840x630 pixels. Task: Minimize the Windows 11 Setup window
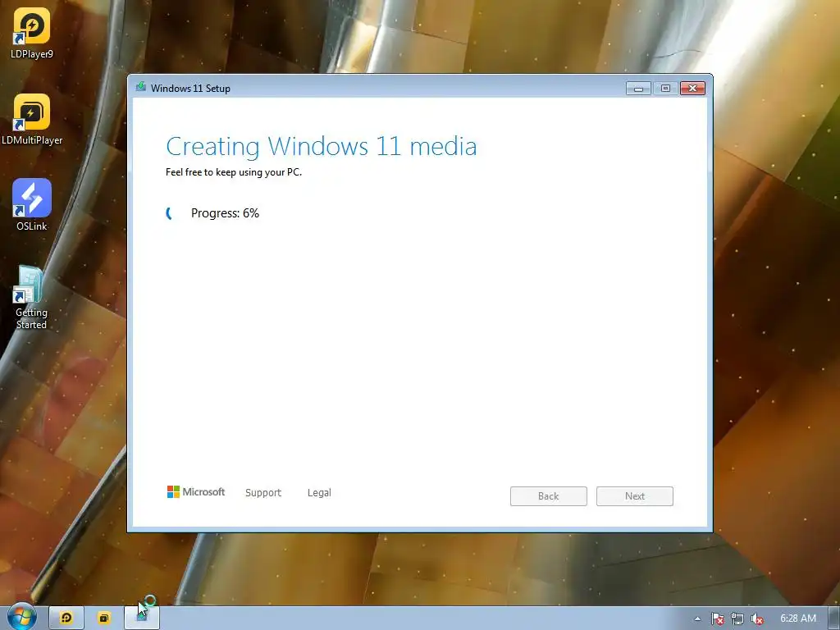pos(638,89)
